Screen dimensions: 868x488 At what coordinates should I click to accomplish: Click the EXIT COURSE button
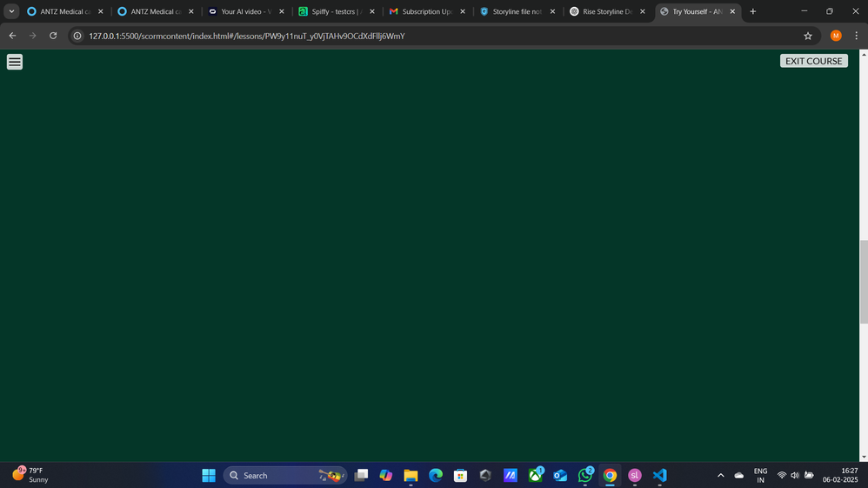tap(813, 61)
